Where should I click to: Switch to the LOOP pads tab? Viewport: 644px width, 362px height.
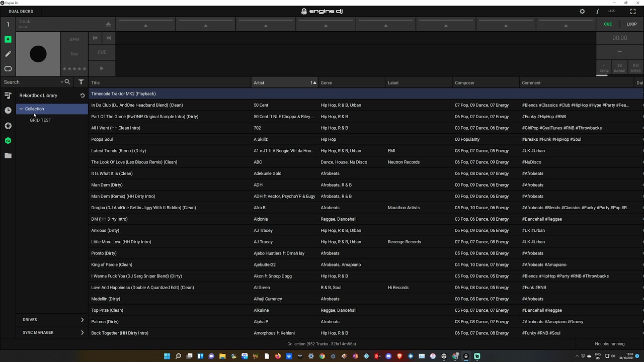pyautogui.click(x=631, y=24)
